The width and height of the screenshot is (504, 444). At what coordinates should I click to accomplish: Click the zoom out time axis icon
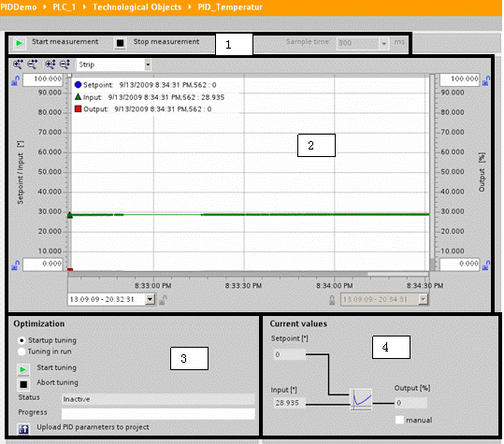[x=32, y=64]
